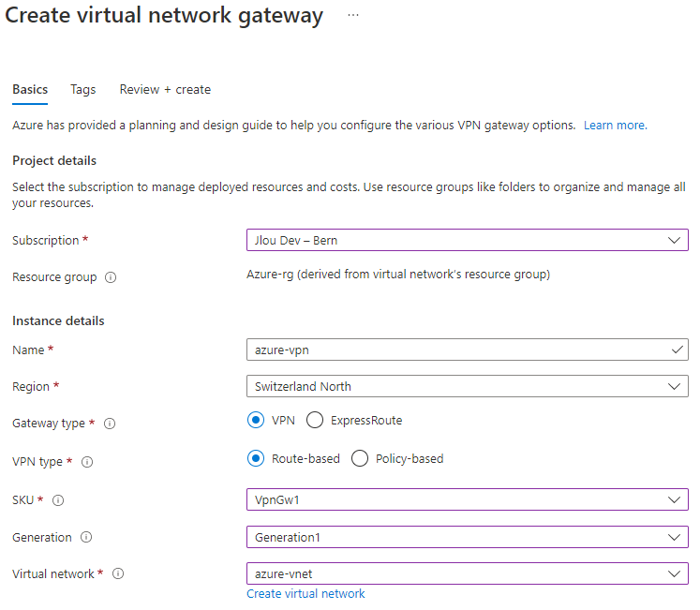The image size is (700, 610).
Task: Show VPN type info icon
Action: (x=87, y=462)
